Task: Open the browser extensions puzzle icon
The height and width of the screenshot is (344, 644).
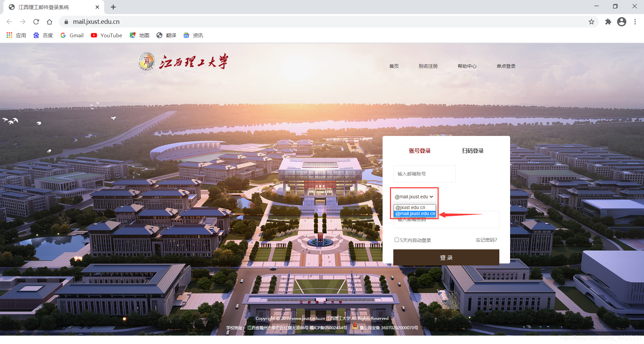Action: [x=608, y=21]
